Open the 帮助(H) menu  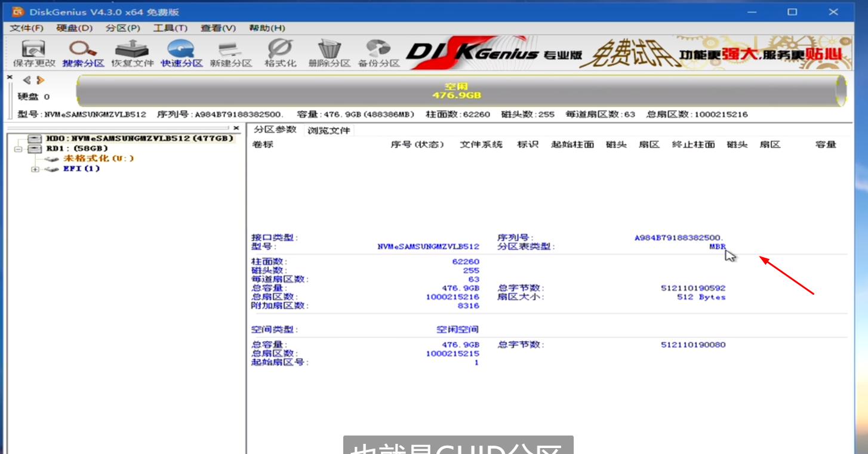click(x=267, y=28)
